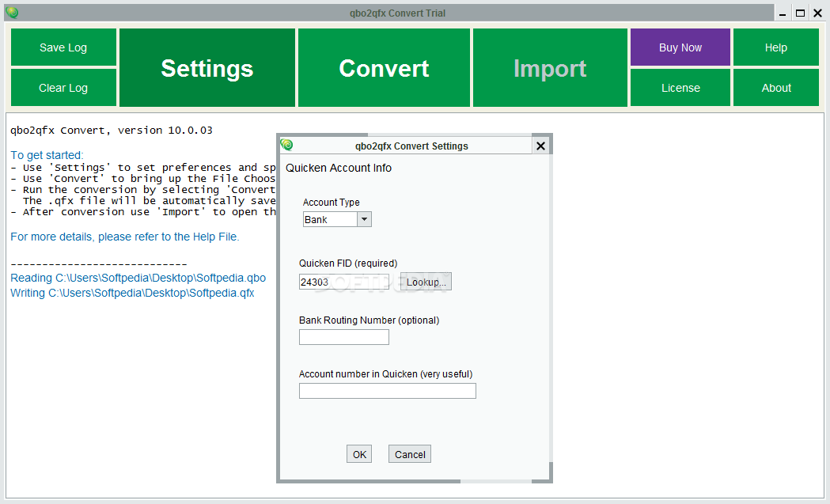
Task: Click the Clear Log button
Action: 63,88
